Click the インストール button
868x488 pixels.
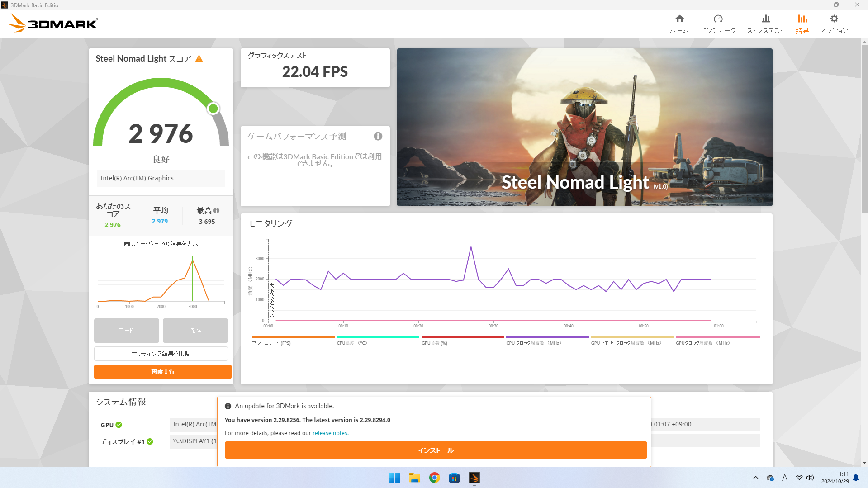(436, 450)
